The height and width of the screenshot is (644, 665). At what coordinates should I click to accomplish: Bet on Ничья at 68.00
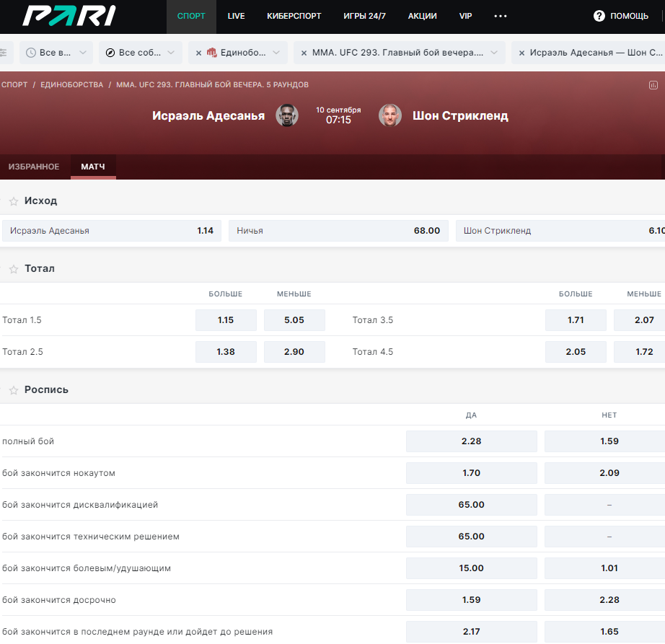pos(338,231)
